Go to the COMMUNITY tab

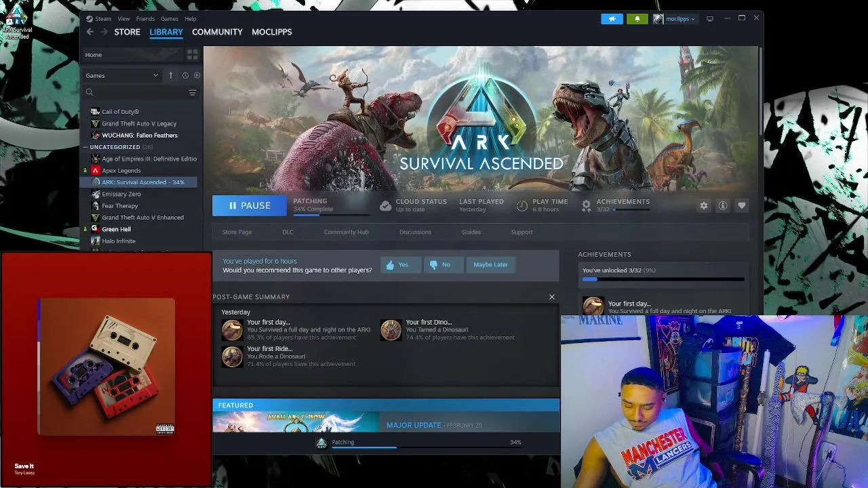[x=217, y=32]
